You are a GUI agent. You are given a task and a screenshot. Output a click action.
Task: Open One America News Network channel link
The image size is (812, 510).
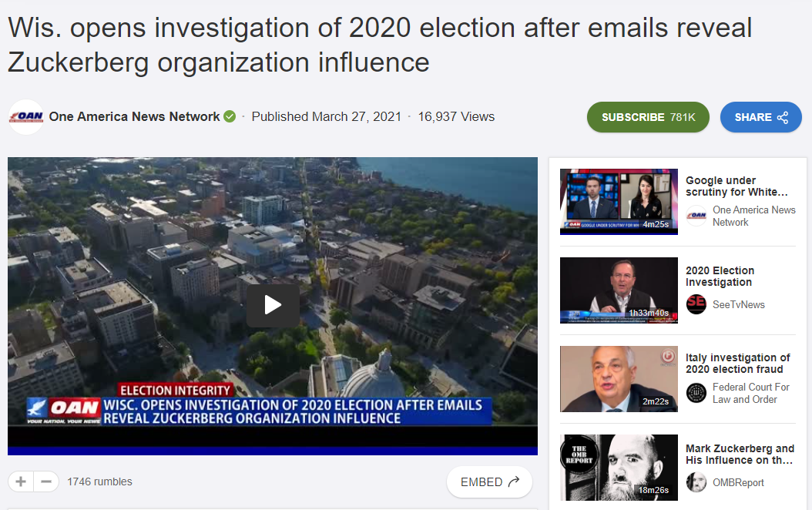pyautogui.click(x=134, y=116)
